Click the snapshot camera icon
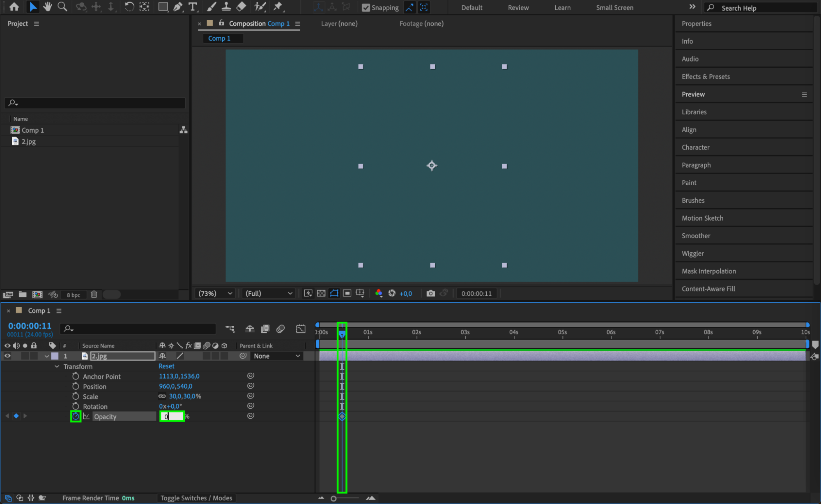The height and width of the screenshot is (504, 821). (430, 293)
